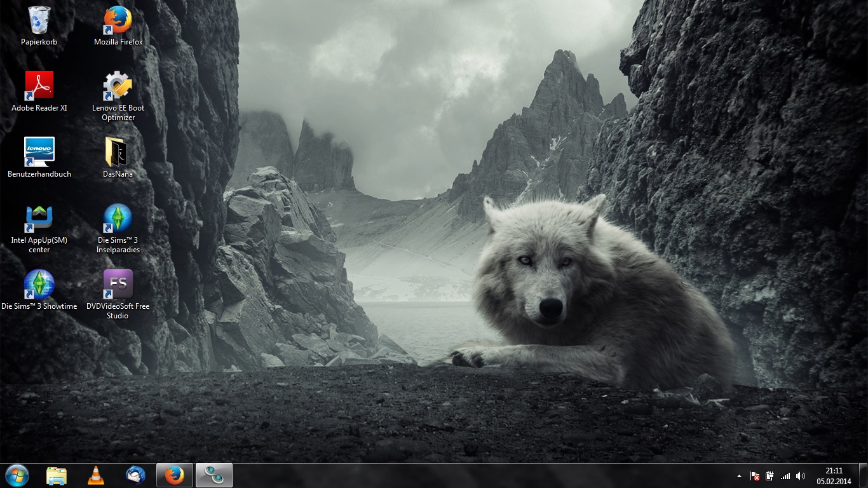Screen dimensions: 868x488
Task: Expand the hidden system tray icons arrow
Action: 738,476
